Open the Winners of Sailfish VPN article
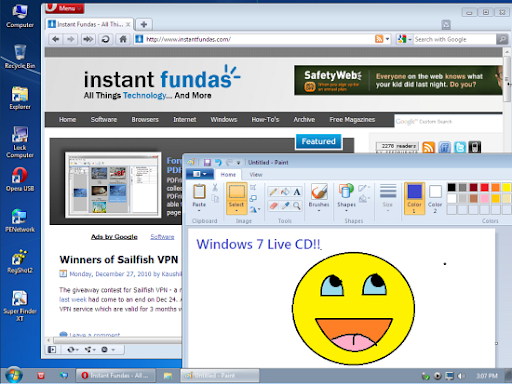512x384 pixels. (x=119, y=260)
